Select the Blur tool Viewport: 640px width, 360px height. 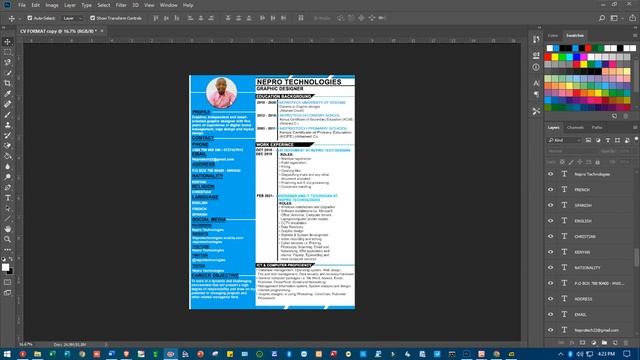pos(7,167)
